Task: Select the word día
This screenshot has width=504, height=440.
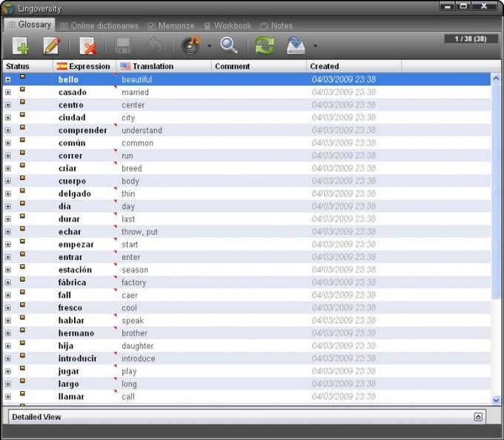Action: (64, 206)
